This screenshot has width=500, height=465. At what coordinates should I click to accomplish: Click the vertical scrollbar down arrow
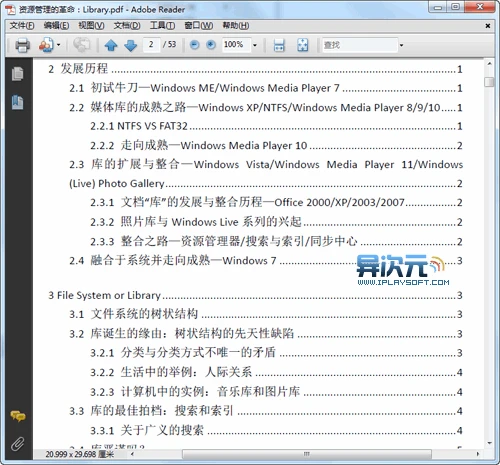tap(489, 443)
